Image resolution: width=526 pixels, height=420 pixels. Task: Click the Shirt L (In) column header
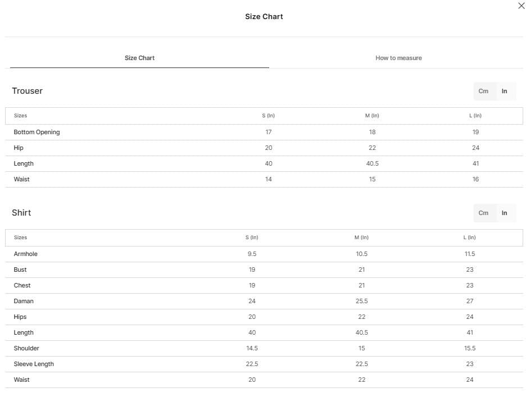click(x=470, y=238)
